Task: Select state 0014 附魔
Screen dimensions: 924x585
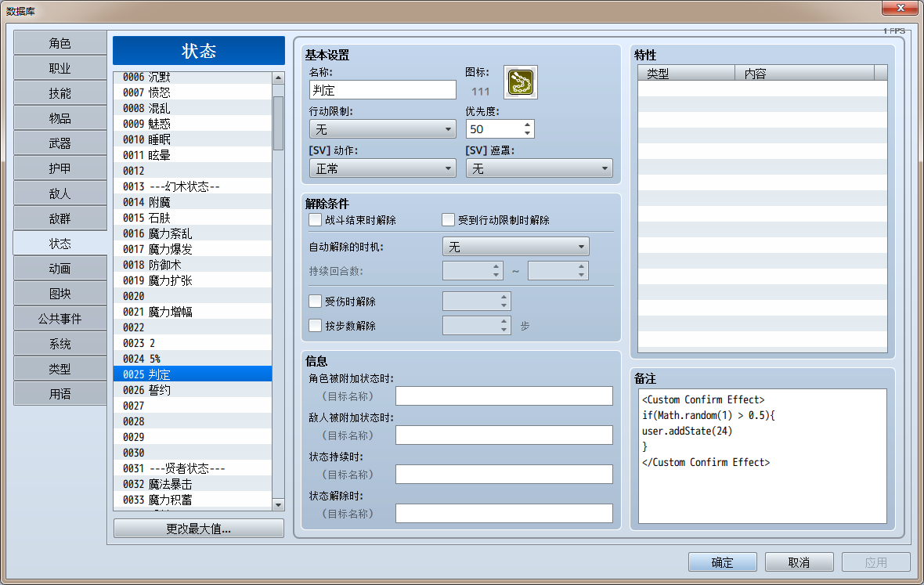Action: click(x=193, y=202)
